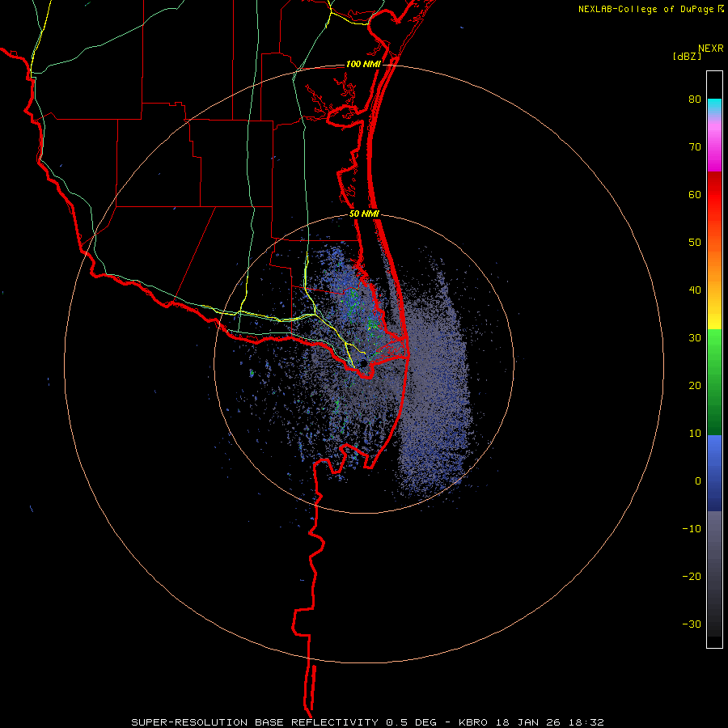This screenshot has width=728, height=728.
Task: Click the 100 NMI range ring label
Action: [x=363, y=64]
